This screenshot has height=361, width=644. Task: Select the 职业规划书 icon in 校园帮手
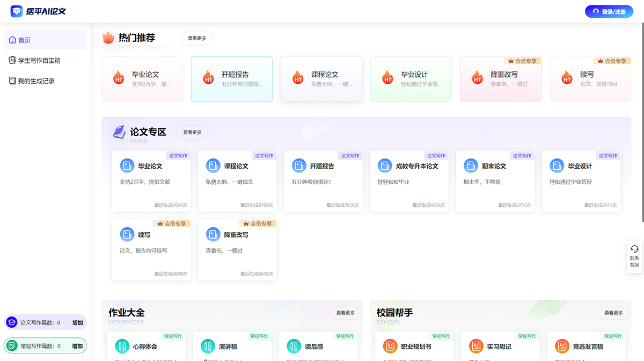(390, 346)
